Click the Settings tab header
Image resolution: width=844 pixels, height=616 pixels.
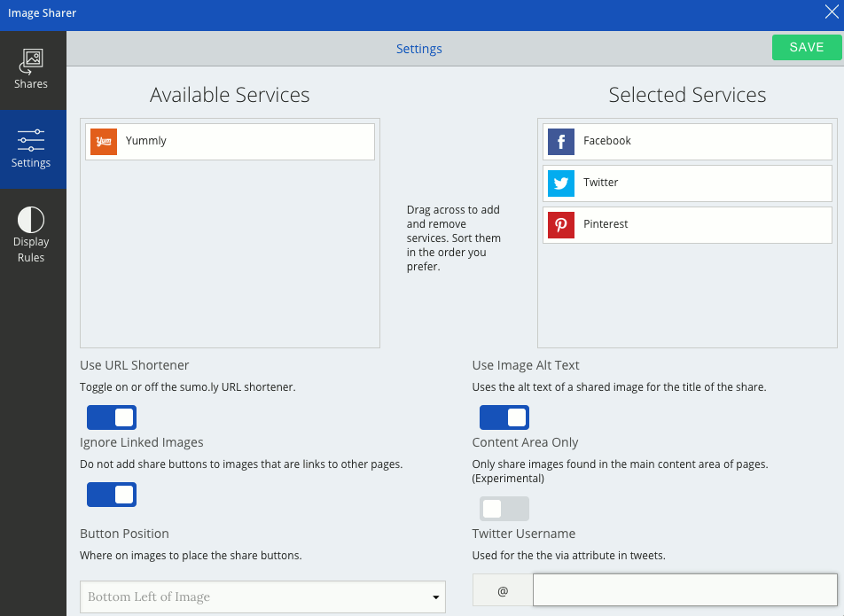pyautogui.click(x=418, y=49)
